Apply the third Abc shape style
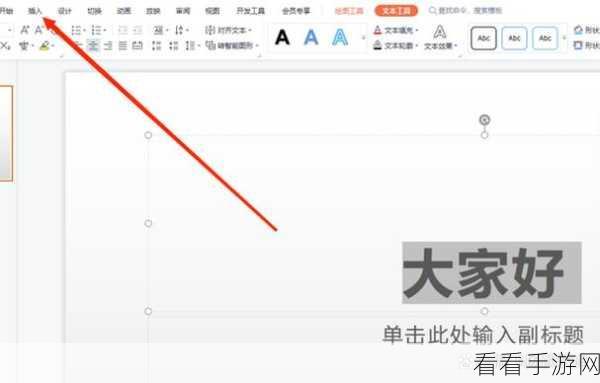 pyautogui.click(x=545, y=38)
